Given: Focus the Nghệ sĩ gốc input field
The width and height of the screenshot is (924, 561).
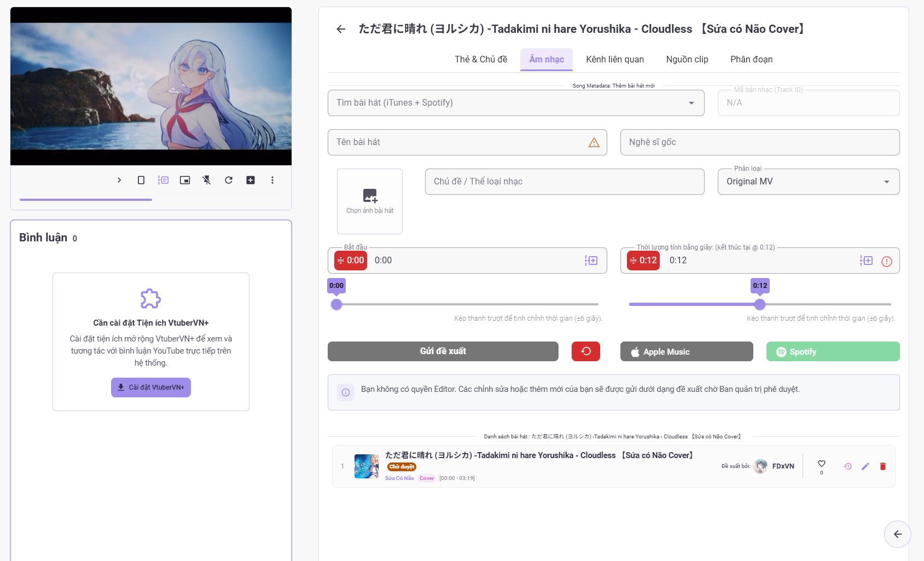Looking at the screenshot, I should click(x=760, y=142).
